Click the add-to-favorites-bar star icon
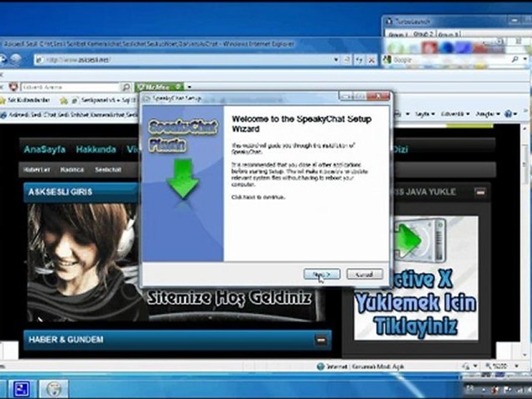 [63, 100]
